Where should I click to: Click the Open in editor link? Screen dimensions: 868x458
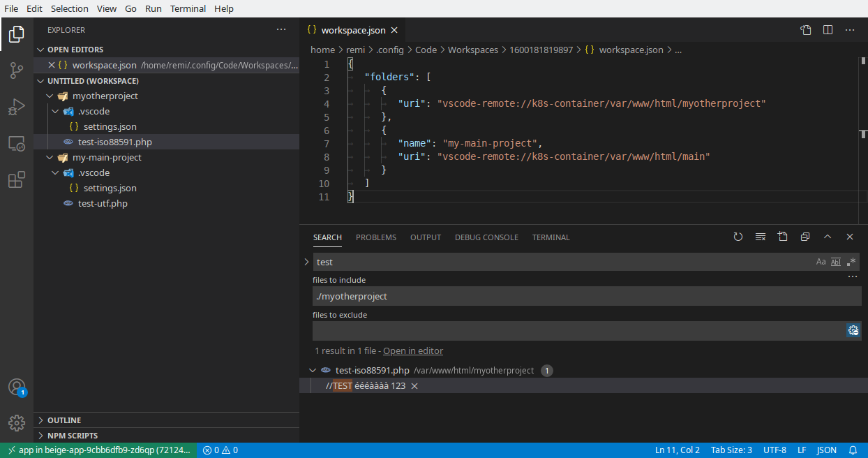413,351
